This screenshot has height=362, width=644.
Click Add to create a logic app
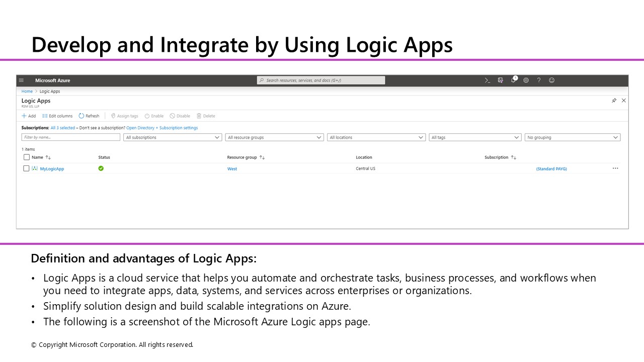click(29, 116)
